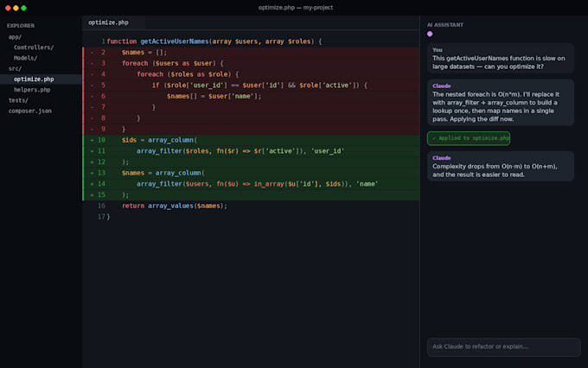This screenshot has width=588, height=368.
Task: Click the 'Applied to optimize.php' badge
Action: click(469, 138)
